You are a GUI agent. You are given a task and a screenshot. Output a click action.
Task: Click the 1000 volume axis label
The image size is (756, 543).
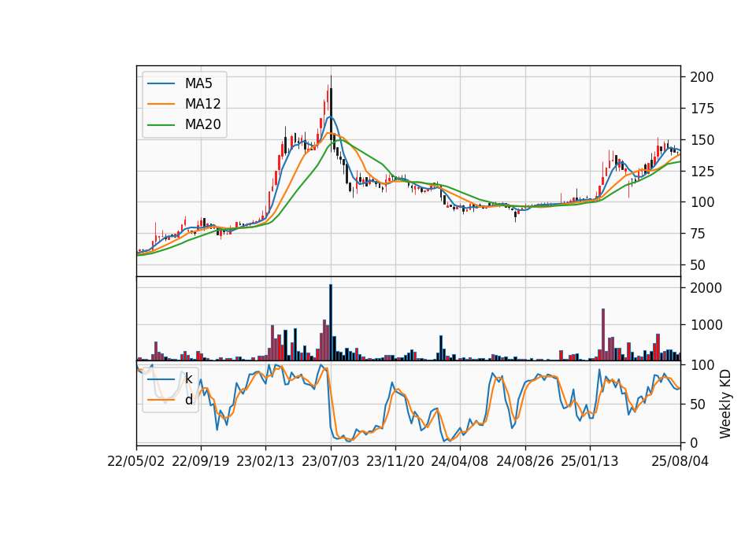pyautogui.click(x=706, y=325)
